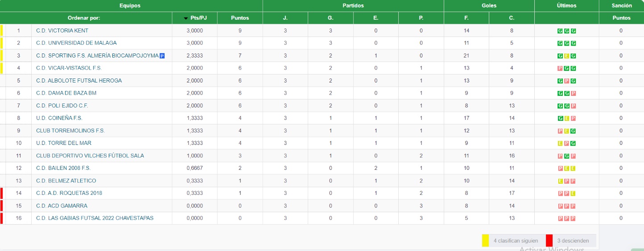Click the yellow legend swatch for clasifican
This screenshot has height=251, width=644.
point(485,240)
